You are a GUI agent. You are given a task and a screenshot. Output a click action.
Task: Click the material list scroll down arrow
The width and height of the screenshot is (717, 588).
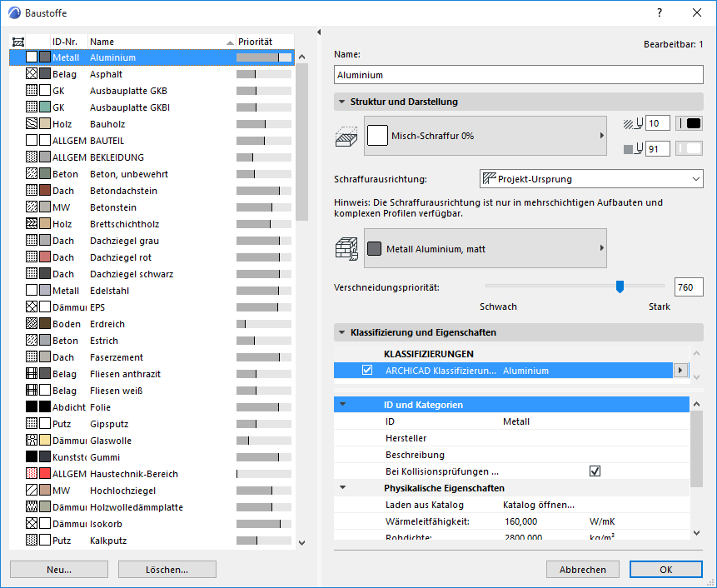(301, 543)
